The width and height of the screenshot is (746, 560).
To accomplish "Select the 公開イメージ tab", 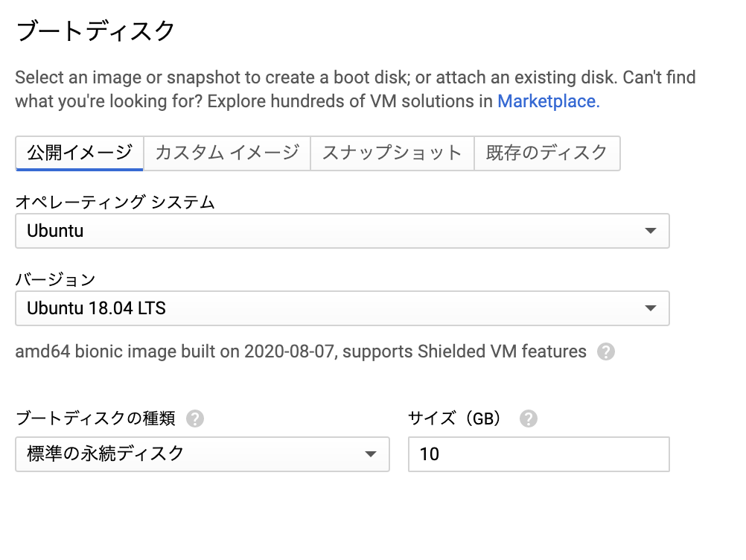I will point(79,153).
